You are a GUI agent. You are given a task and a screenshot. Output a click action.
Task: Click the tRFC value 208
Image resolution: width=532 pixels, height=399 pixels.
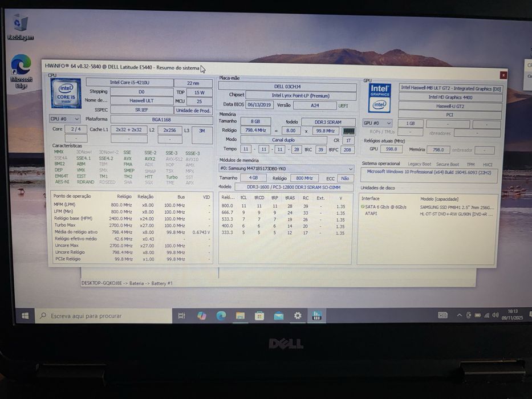[347, 149]
